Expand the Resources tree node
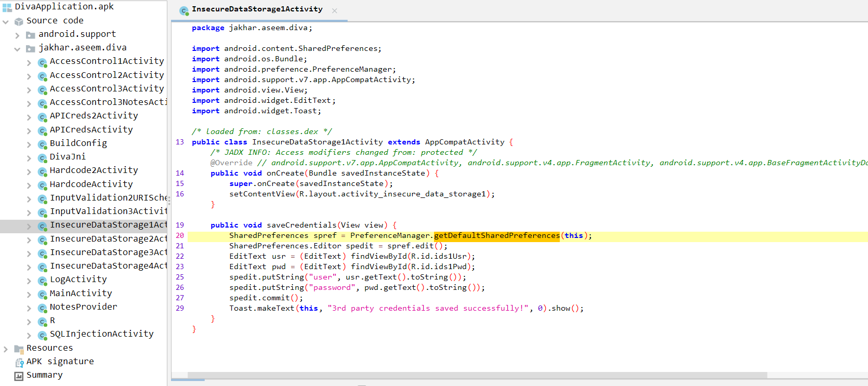 pyautogui.click(x=6, y=349)
